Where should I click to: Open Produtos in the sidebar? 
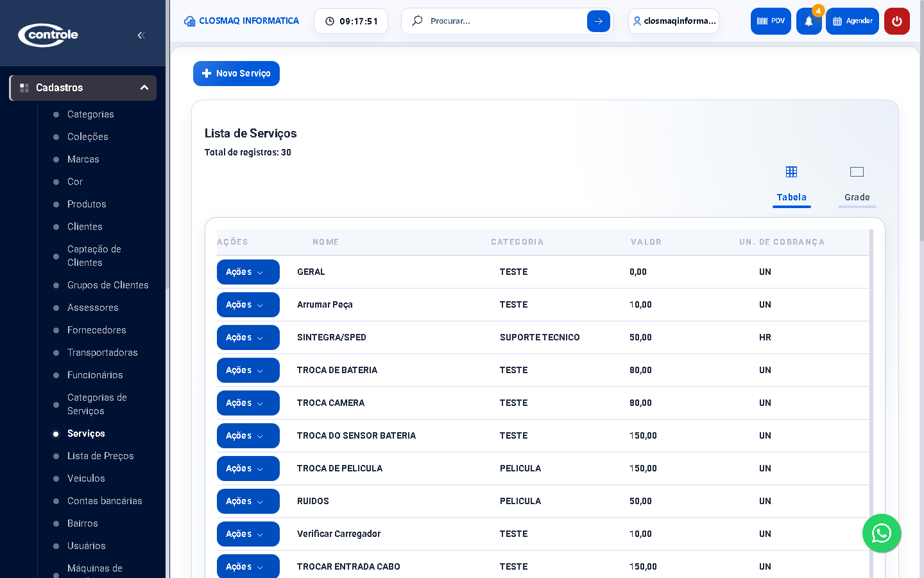(87, 204)
